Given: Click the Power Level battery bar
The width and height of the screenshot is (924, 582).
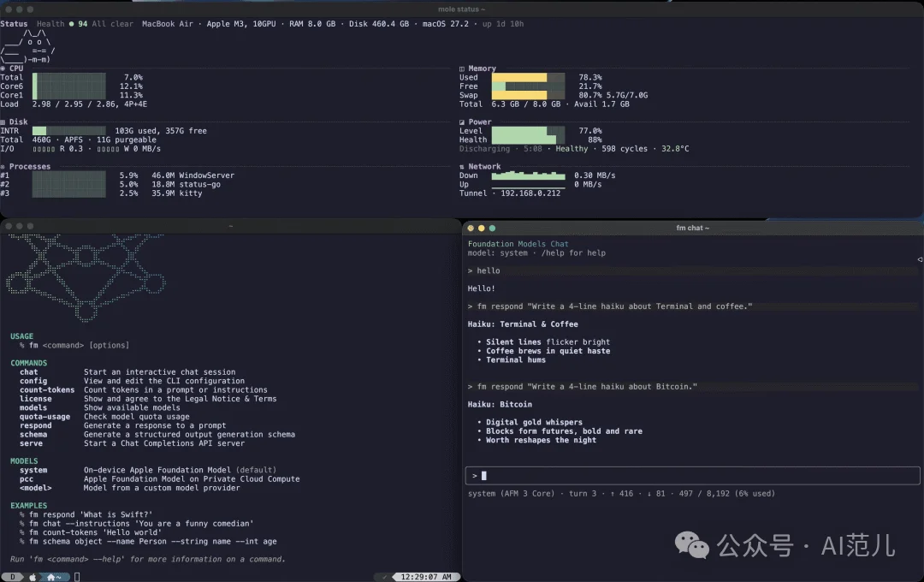Looking at the screenshot, I should [528, 131].
